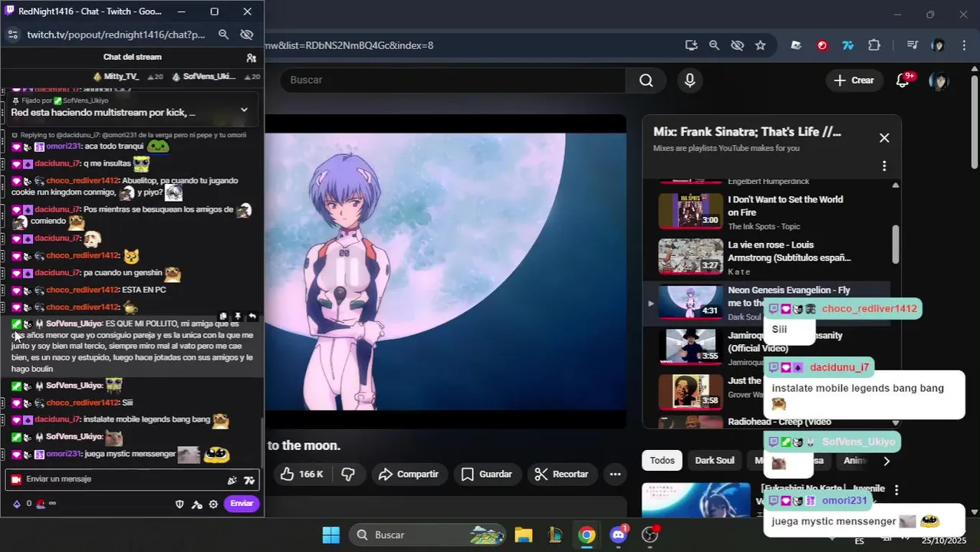Open zoom icon in the Twitch popout address bar

point(223,34)
